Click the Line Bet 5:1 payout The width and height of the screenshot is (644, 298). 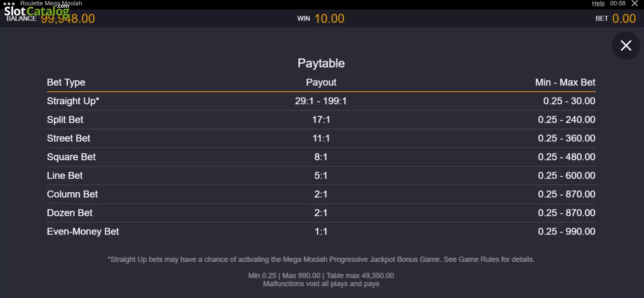pyautogui.click(x=321, y=176)
